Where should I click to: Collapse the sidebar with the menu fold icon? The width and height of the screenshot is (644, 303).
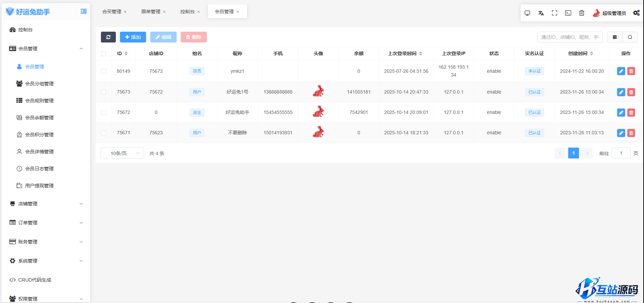coord(83,12)
